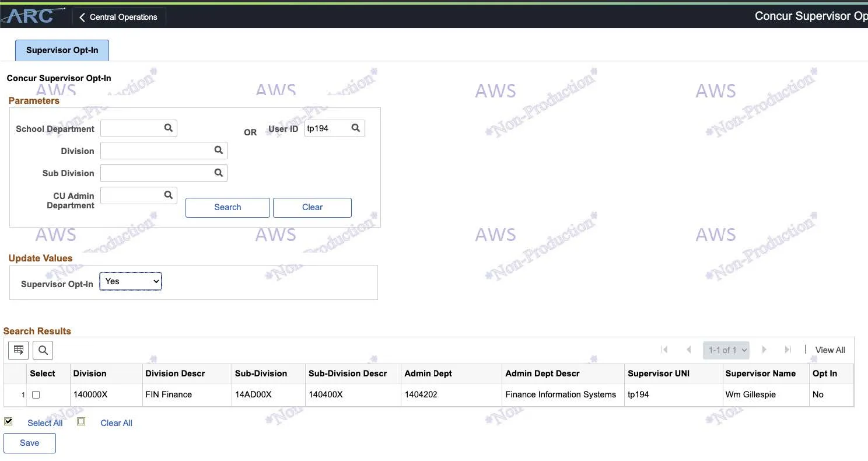Click the Search button

[x=228, y=207]
